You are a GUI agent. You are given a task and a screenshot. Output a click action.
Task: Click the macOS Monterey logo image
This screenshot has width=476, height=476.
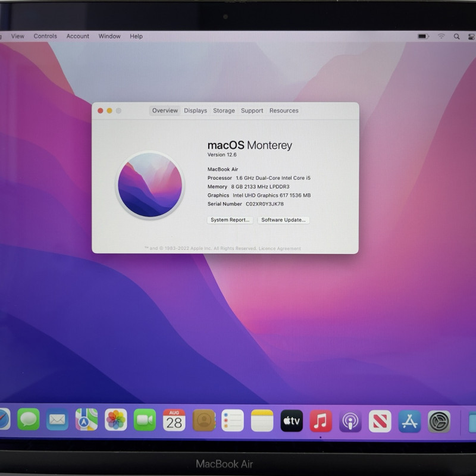click(150, 185)
